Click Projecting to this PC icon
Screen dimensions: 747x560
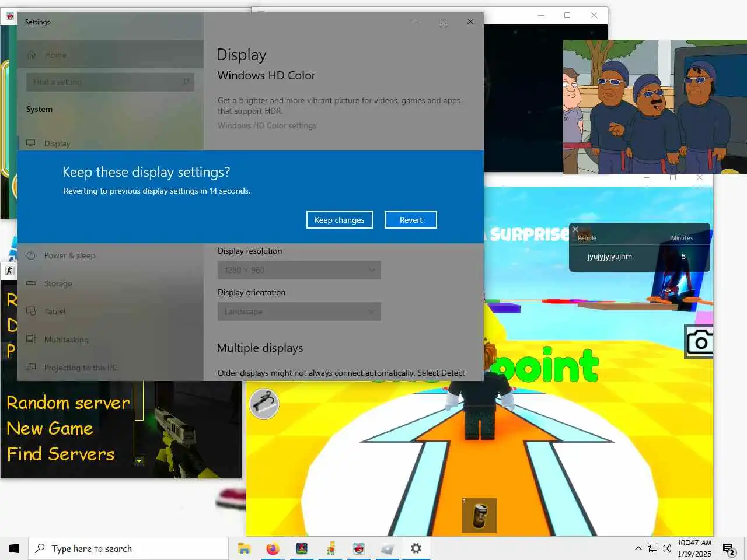pos(31,367)
